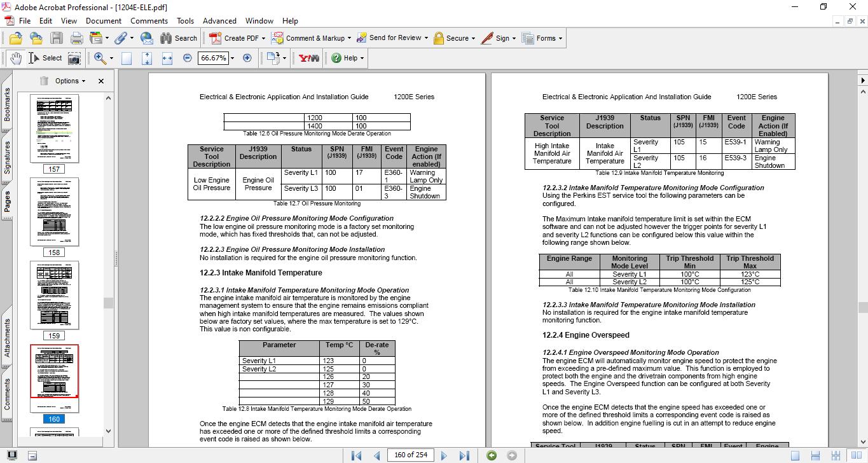
Task: Click the Snapshot tool camera icon
Action: tap(74, 58)
